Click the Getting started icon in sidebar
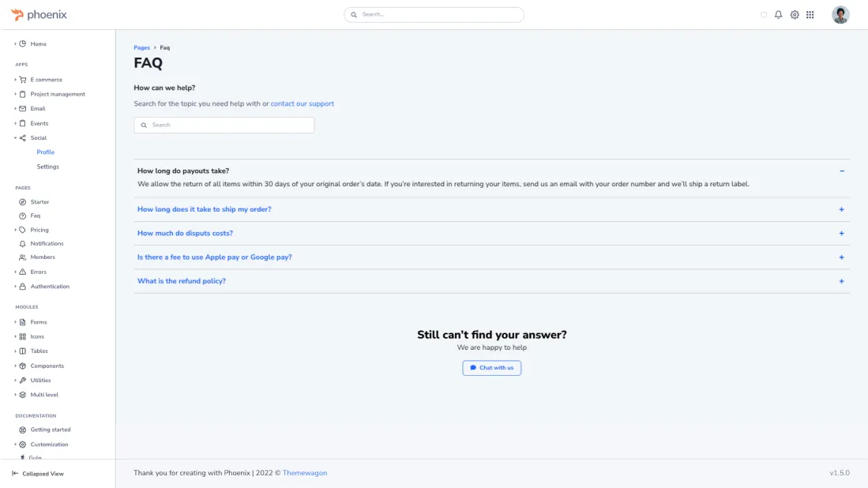Image resolution: width=868 pixels, height=488 pixels. 22,430
